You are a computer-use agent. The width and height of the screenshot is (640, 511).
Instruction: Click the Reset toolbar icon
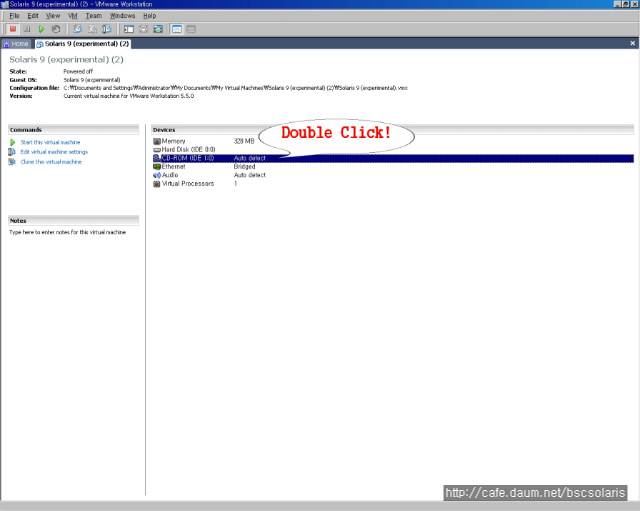pos(56,29)
